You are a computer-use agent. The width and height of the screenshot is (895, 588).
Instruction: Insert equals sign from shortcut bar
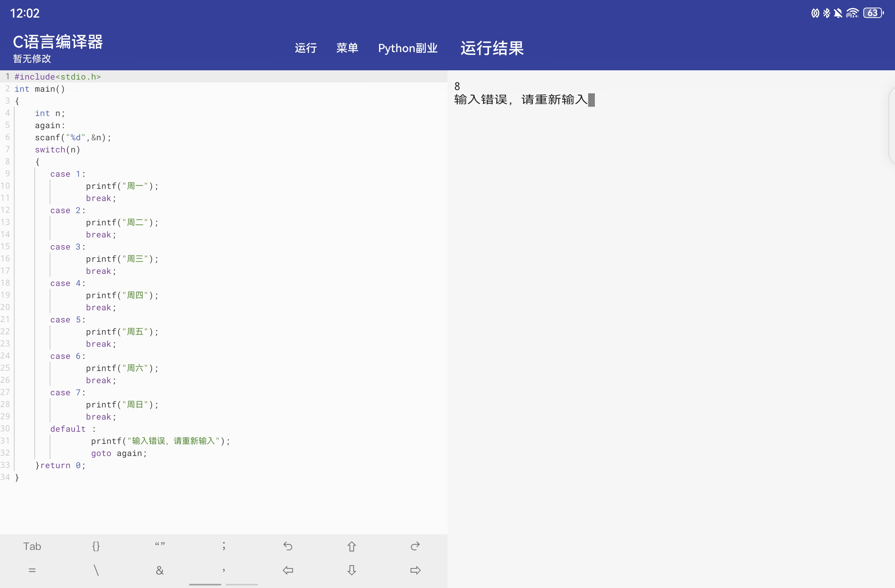[x=32, y=570]
